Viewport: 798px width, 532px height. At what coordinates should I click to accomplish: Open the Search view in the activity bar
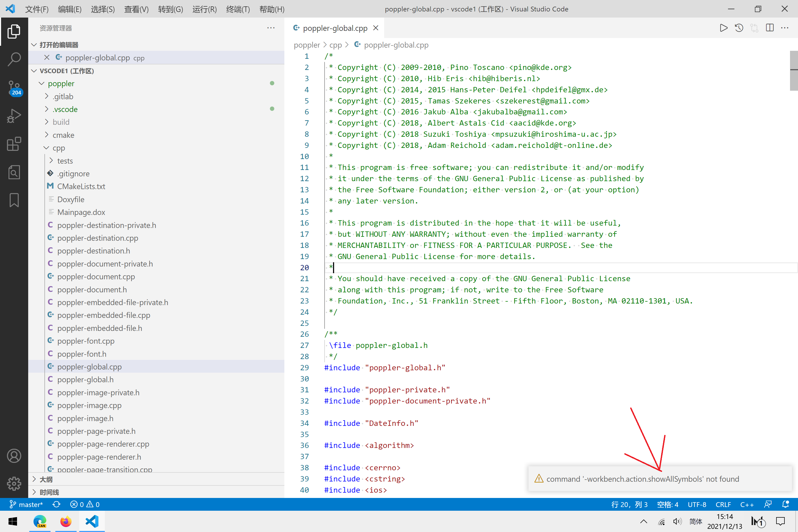[14, 59]
